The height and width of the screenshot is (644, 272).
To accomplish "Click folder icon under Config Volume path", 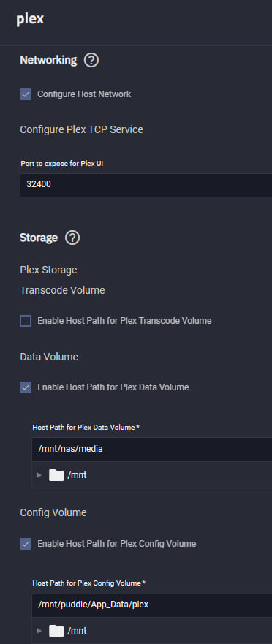I will click(56, 630).
